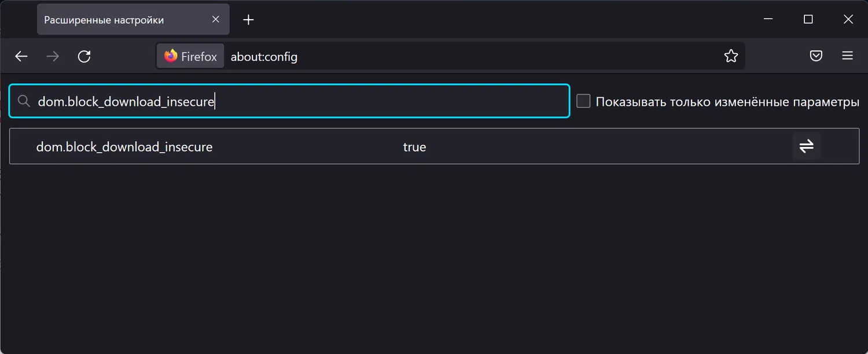Focus the preference name search field
The height and width of the screenshot is (354, 868).
(347, 102)
